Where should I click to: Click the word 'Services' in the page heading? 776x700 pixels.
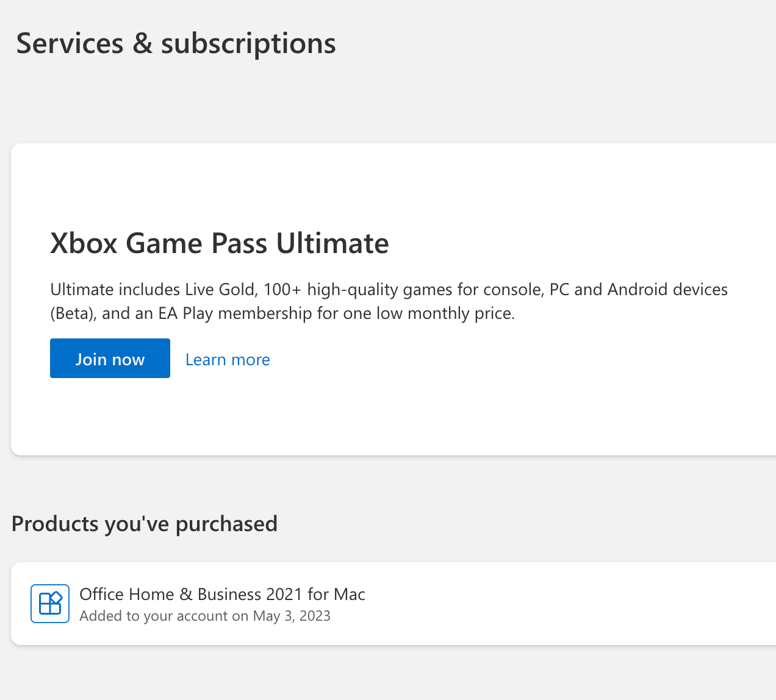click(x=70, y=44)
